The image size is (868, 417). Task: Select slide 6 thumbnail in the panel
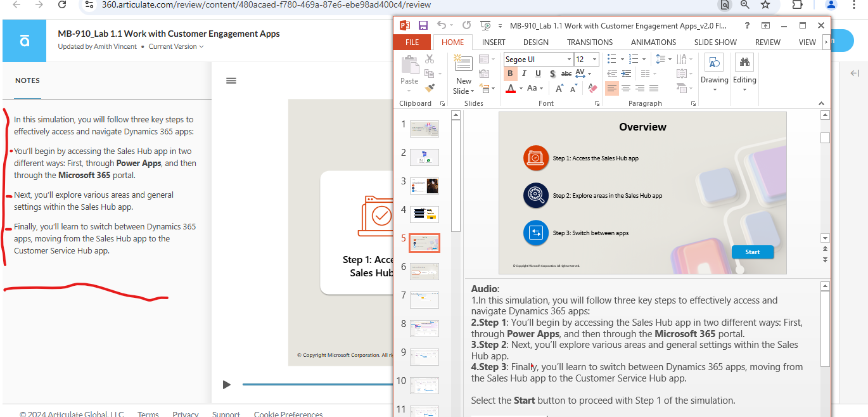(x=424, y=271)
